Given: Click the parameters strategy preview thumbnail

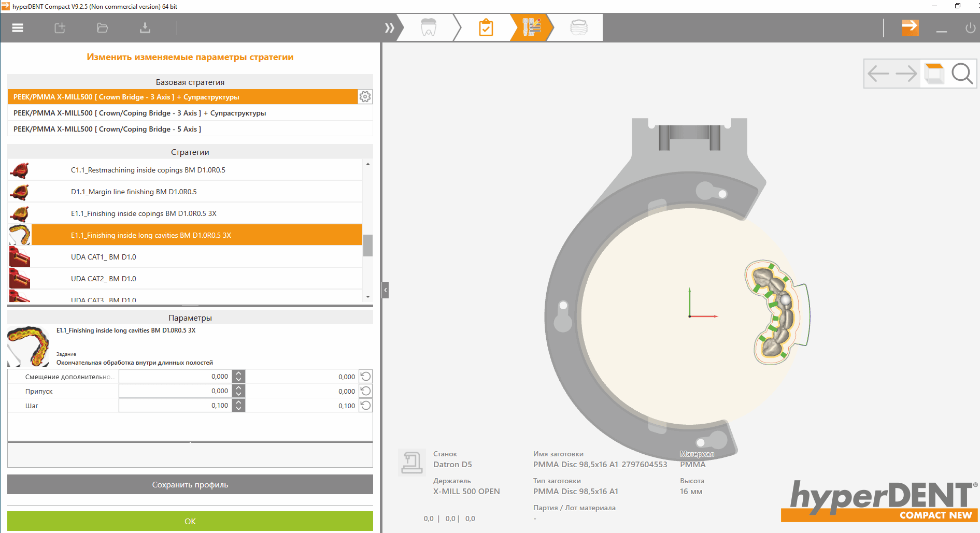Looking at the screenshot, I should [29, 346].
